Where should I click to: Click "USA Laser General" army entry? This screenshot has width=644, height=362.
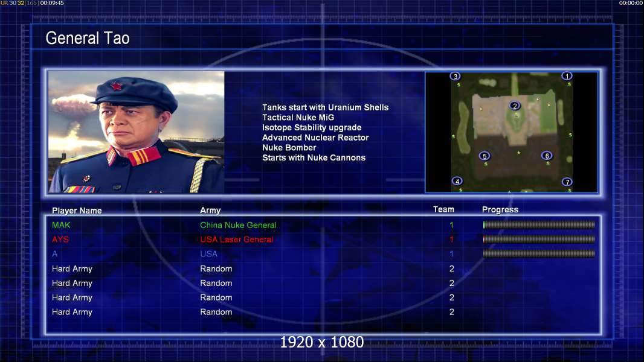click(237, 240)
